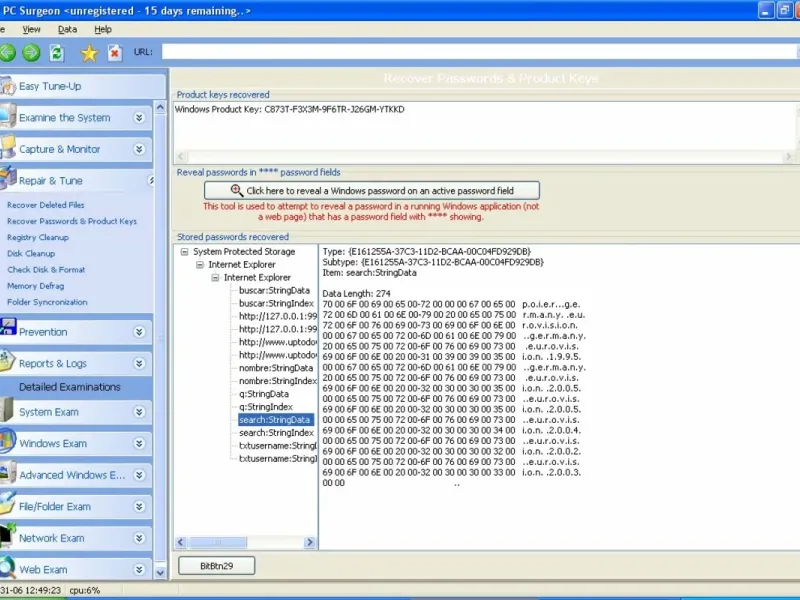Screen dimensions: 800x600
Task: Click inside the URL input field
Action: (x=480, y=52)
